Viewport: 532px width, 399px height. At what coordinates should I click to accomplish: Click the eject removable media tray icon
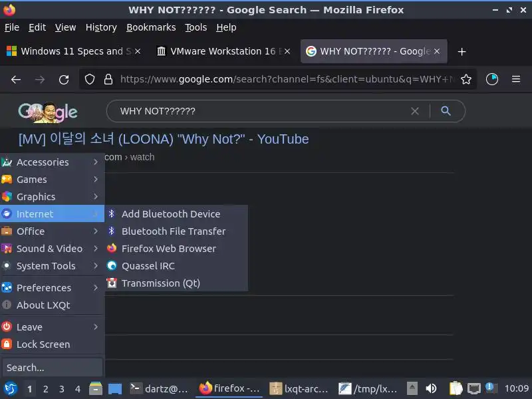pos(412,388)
